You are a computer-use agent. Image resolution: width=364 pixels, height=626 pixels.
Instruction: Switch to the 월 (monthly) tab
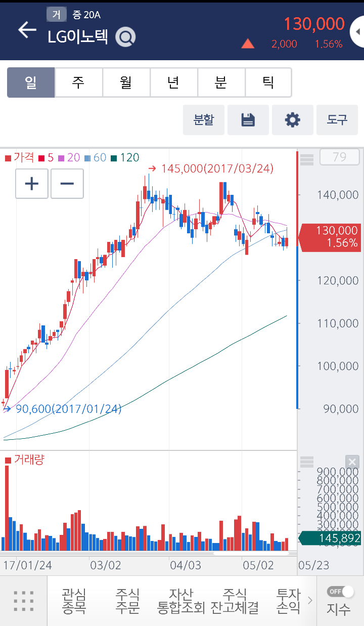click(126, 82)
